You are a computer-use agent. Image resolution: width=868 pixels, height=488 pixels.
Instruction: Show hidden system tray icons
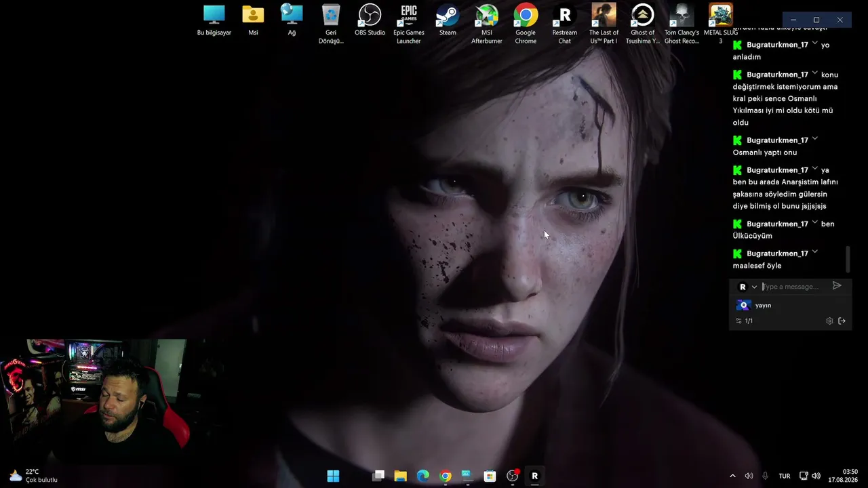click(732, 476)
